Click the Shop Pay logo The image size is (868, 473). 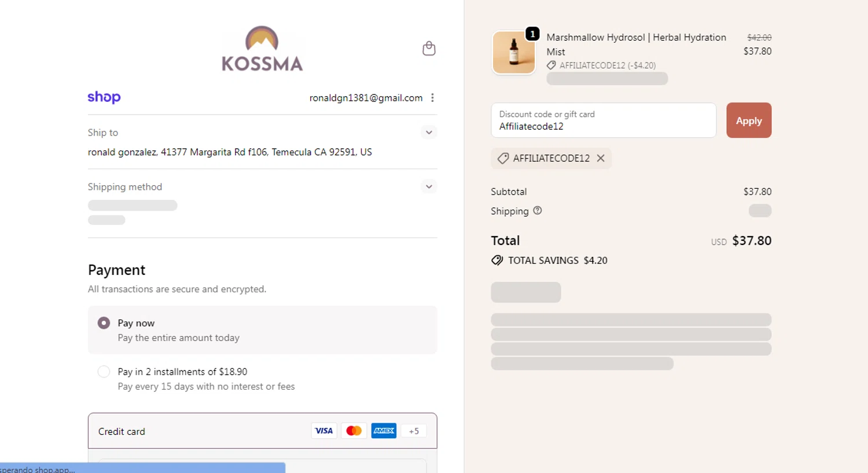(x=104, y=97)
